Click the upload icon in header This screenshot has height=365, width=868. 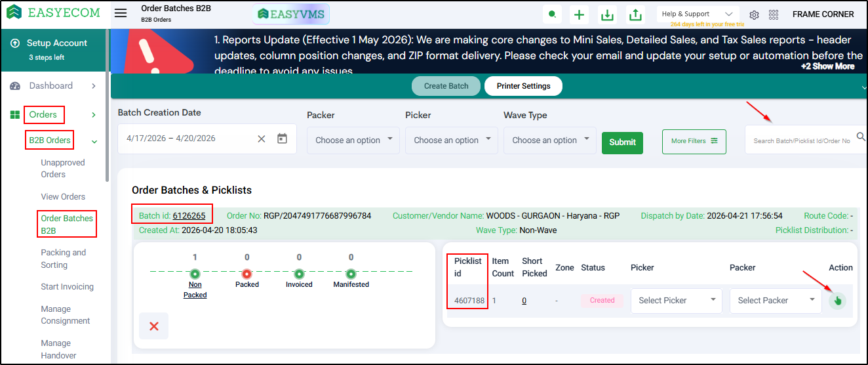click(x=635, y=14)
